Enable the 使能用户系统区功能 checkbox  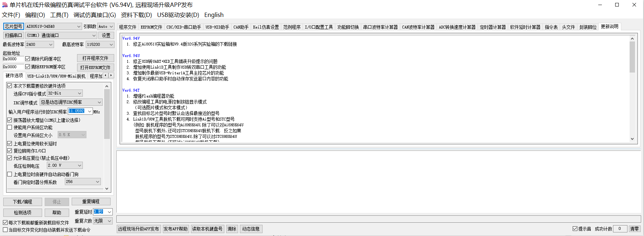[10, 127]
